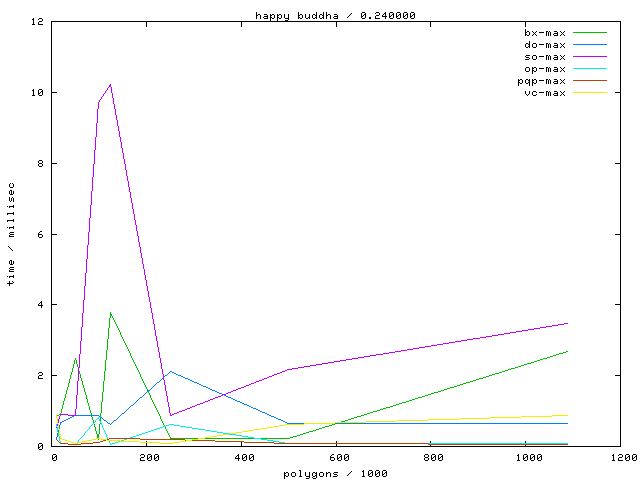Click the orange pqp-max legend line sample
The image size is (640, 480).
coord(591,81)
